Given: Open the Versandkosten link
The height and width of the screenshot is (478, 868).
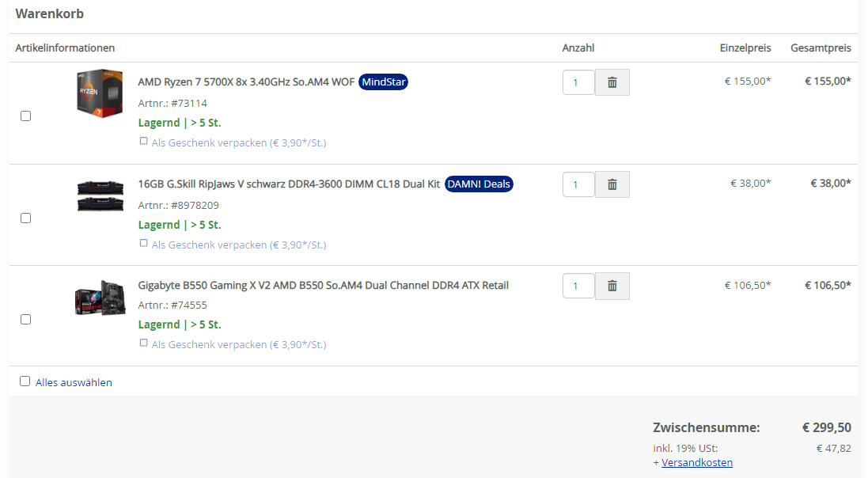Looking at the screenshot, I should tap(697, 462).
